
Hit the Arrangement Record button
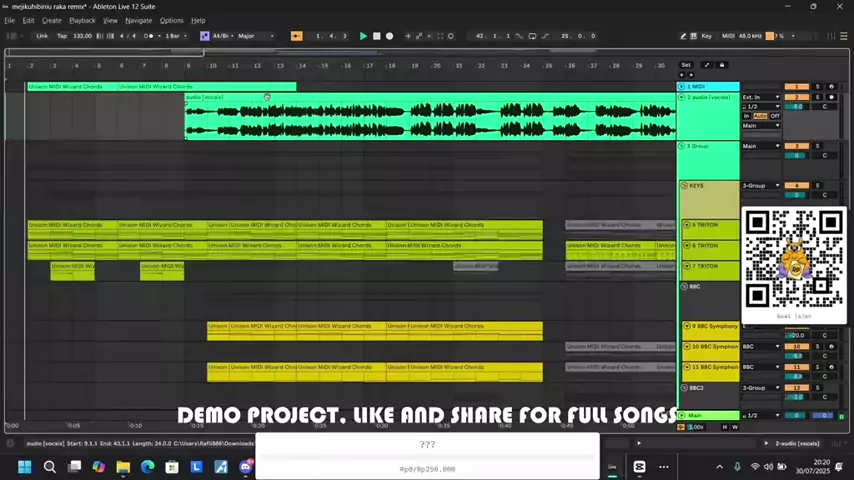point(389,36)
